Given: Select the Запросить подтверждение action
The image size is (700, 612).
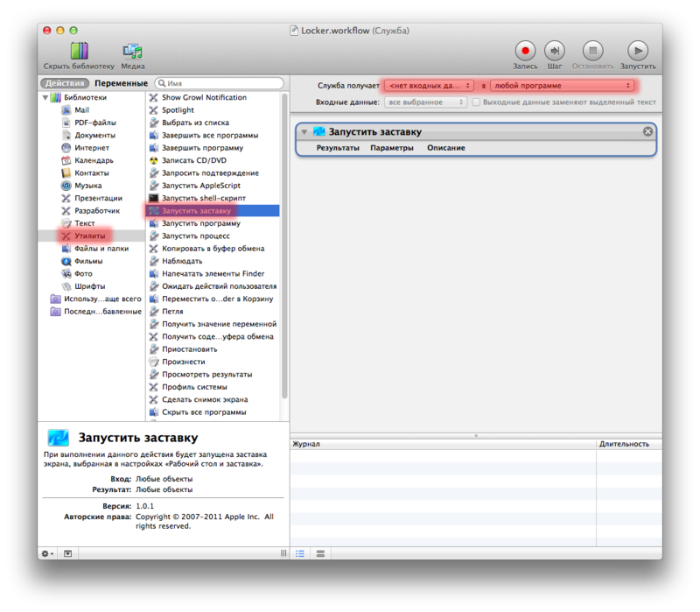Looking at the screenshot, I should 210,172.
